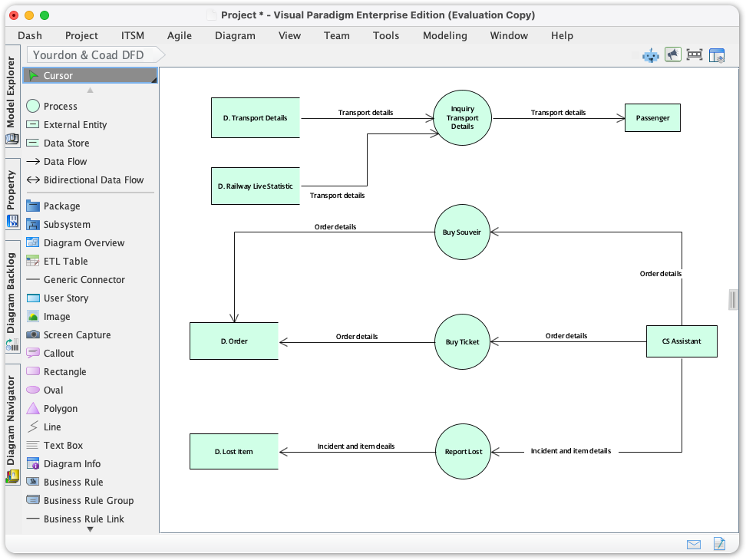The image size is (746, 560).
Task: Open the Modeling menu
Action: [444, 35]
